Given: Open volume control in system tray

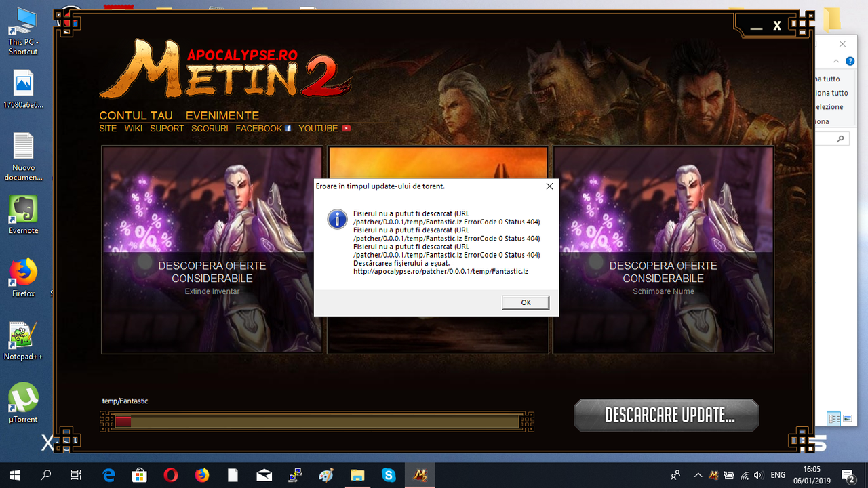Looking at the screenshot, I should click(x=758, y=475).
